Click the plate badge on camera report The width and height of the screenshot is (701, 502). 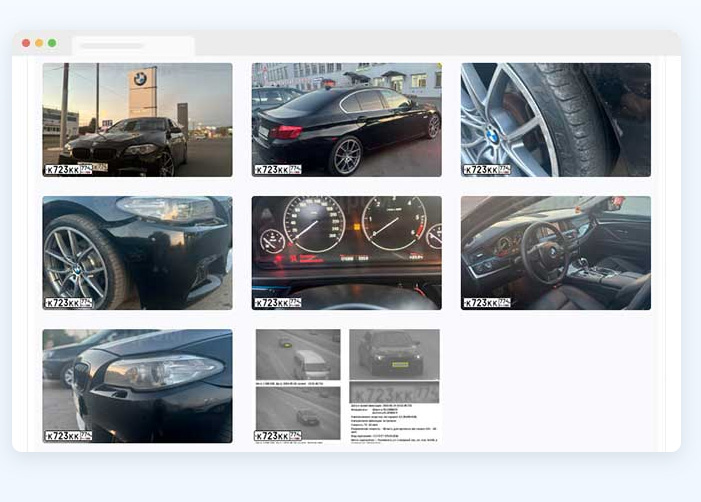278,435
